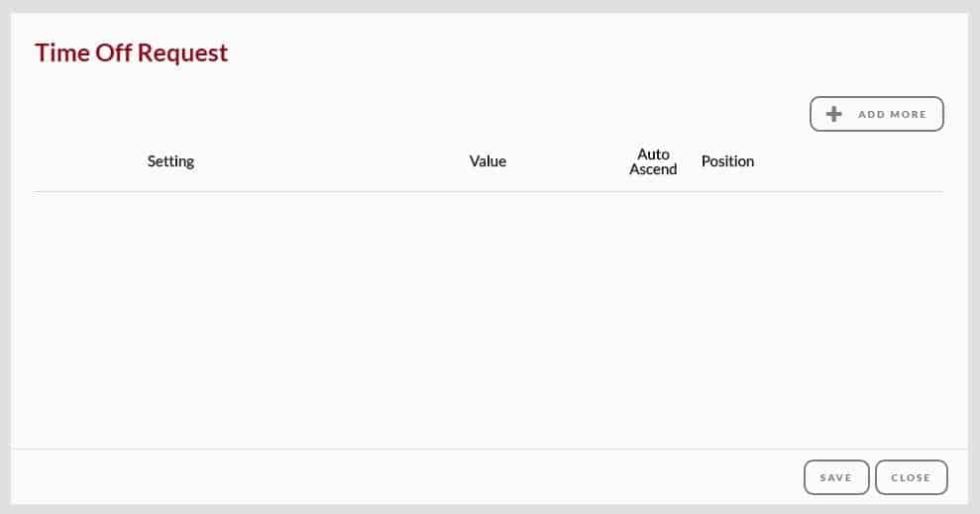980x514 pixels.
Task: Click the Time Off Request title
Action: coord(131,53)
